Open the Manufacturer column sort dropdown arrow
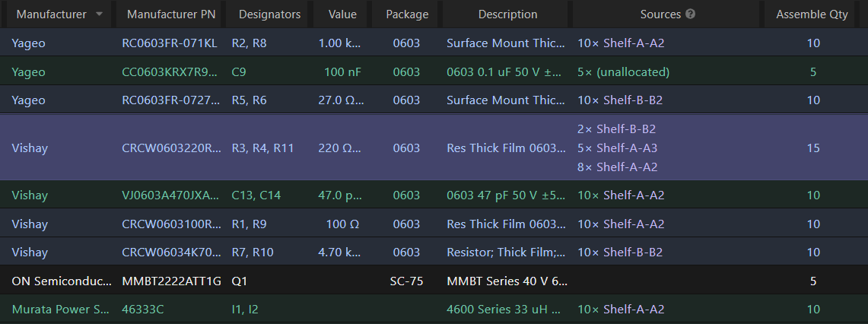The height and width of the screenshot is (324, 868). coord(99,14)
